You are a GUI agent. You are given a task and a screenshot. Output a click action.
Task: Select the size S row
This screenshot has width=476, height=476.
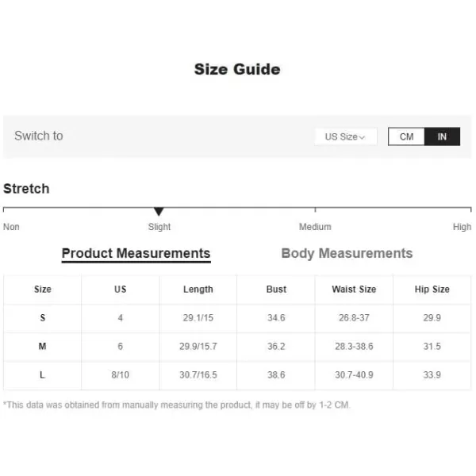pyautogui.click(x=237, y=318)
